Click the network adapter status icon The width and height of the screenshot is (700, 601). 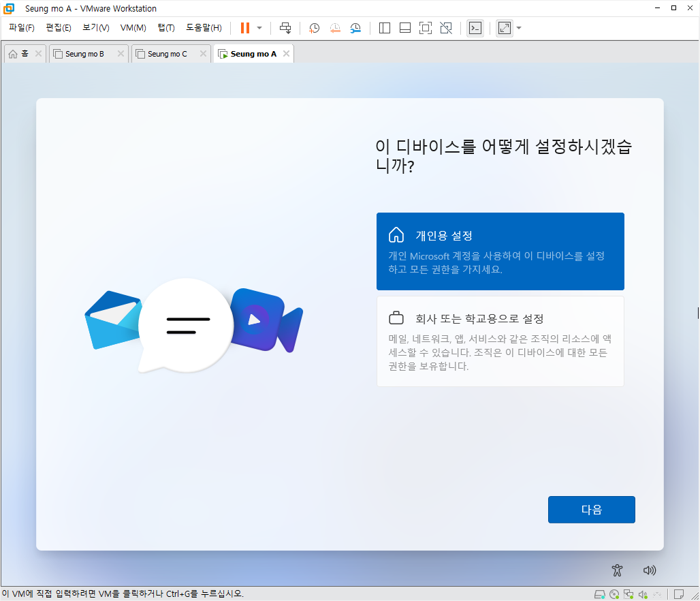pos(629,594)
